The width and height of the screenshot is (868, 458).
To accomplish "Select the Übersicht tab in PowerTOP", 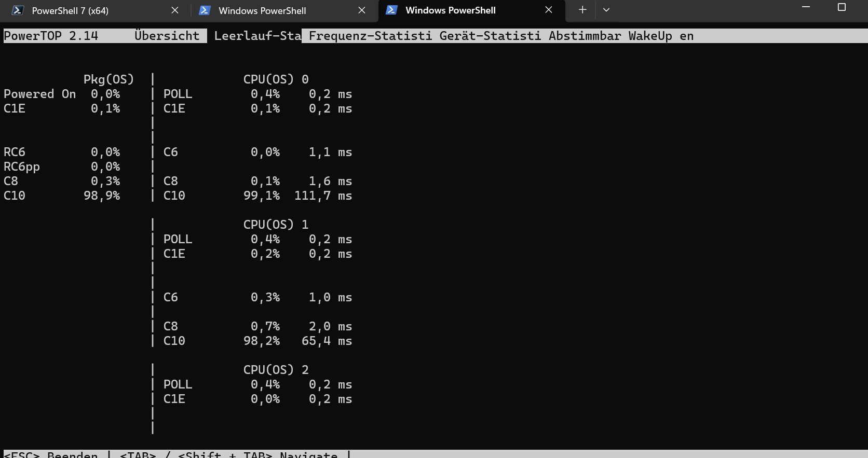I will coord(167,36).
